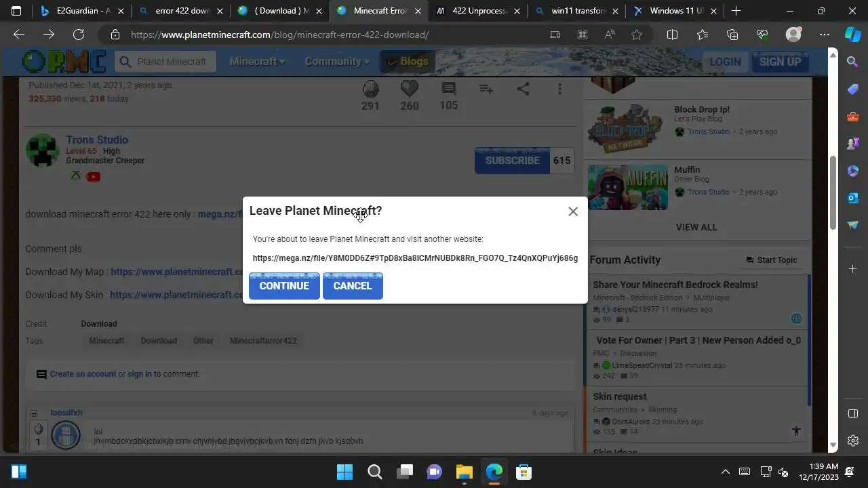
Task: Click the address bar URL
Action: click(279, 35)
